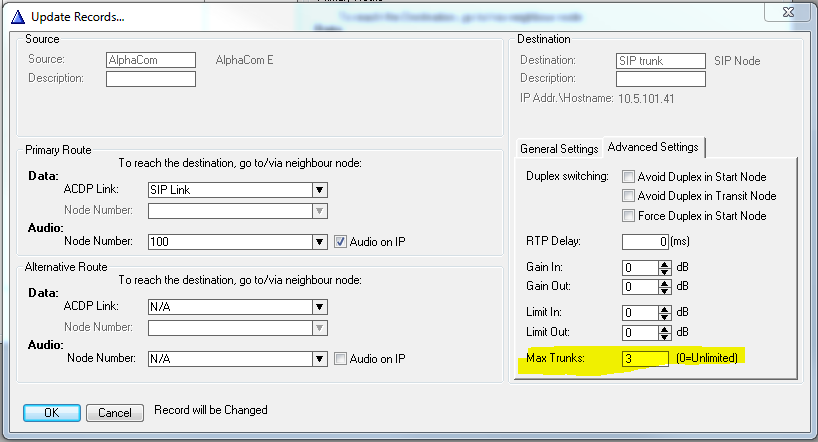The width and height of the screenshot is (818, 442).
Task: Click the Source name field AlphaCom
Action: (x=151, y=60)
